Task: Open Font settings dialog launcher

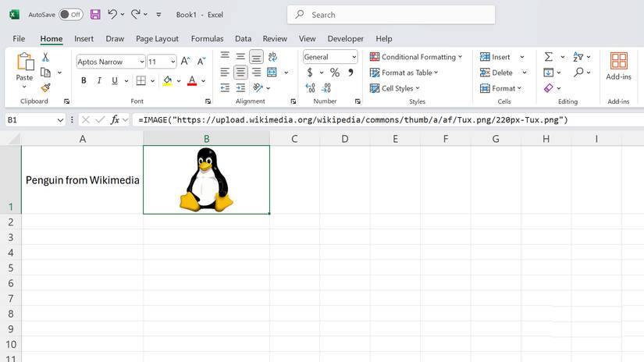Action: coord(208,101)
